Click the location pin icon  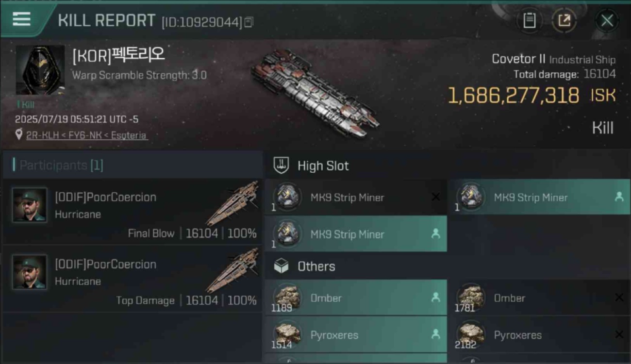coord(19,135)
